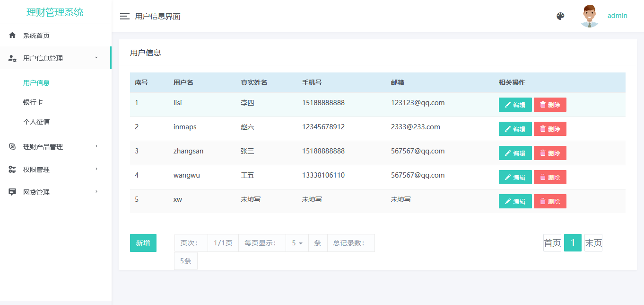Click the 理财产品管理 sidebar icon
Image resolution: width=644 pixels, height=305 pixels.
12,147
